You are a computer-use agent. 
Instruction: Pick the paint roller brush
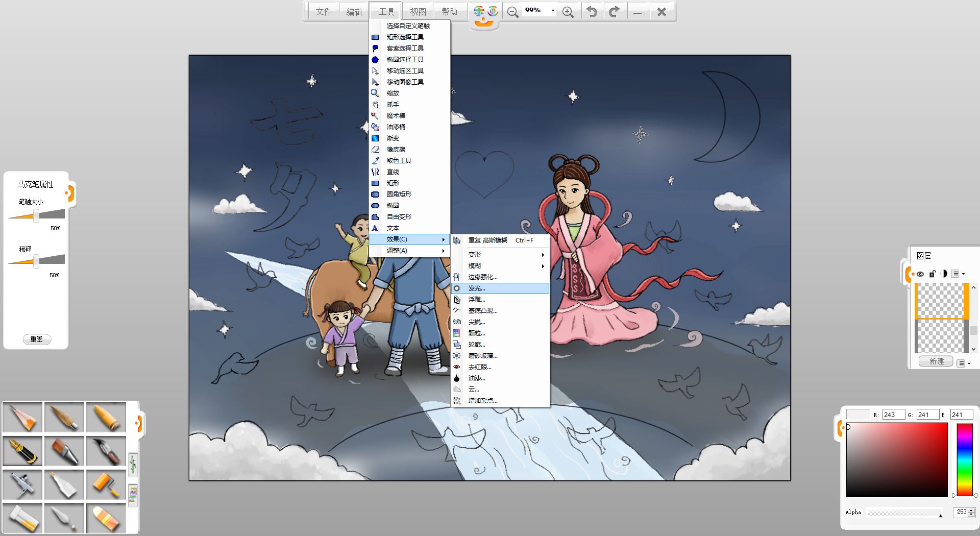point(106,484)
